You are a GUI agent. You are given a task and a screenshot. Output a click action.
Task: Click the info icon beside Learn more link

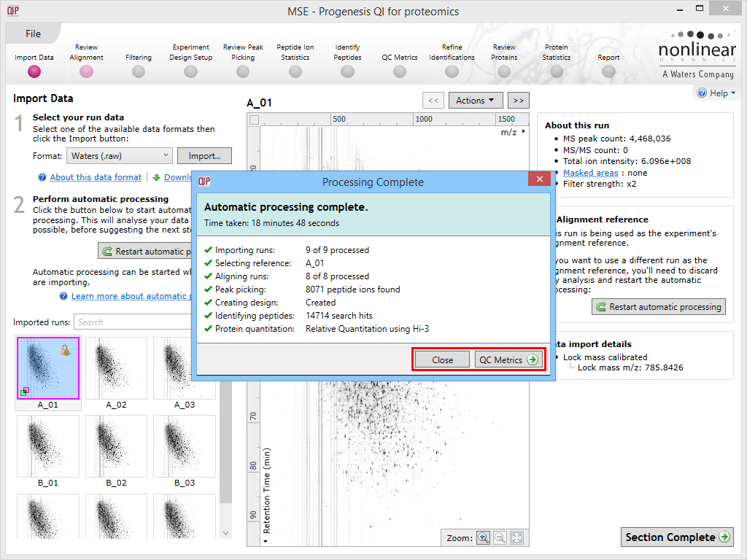click(x=63, y=296)
